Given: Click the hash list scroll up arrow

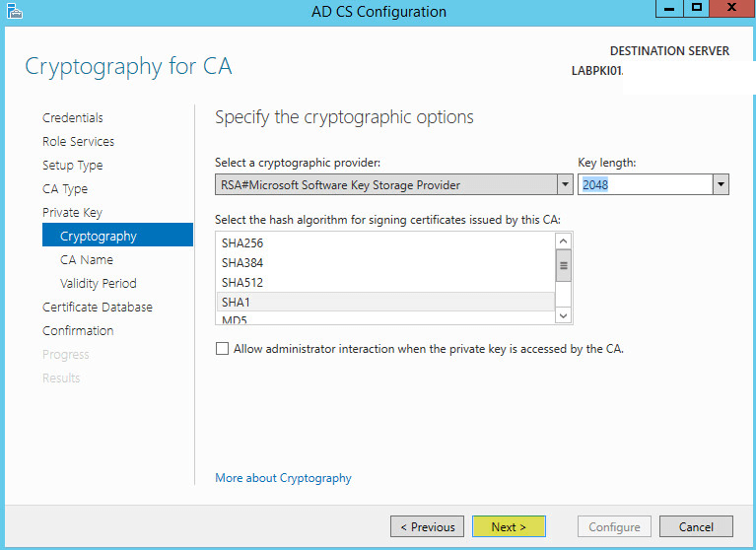Looking at the screenshot, I should coord(563,241).
